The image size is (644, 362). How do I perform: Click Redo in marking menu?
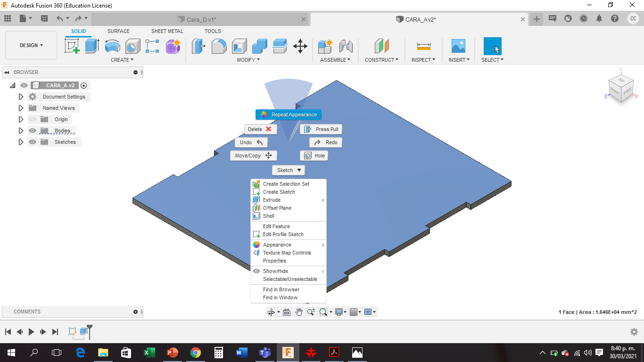pos(326,142)
